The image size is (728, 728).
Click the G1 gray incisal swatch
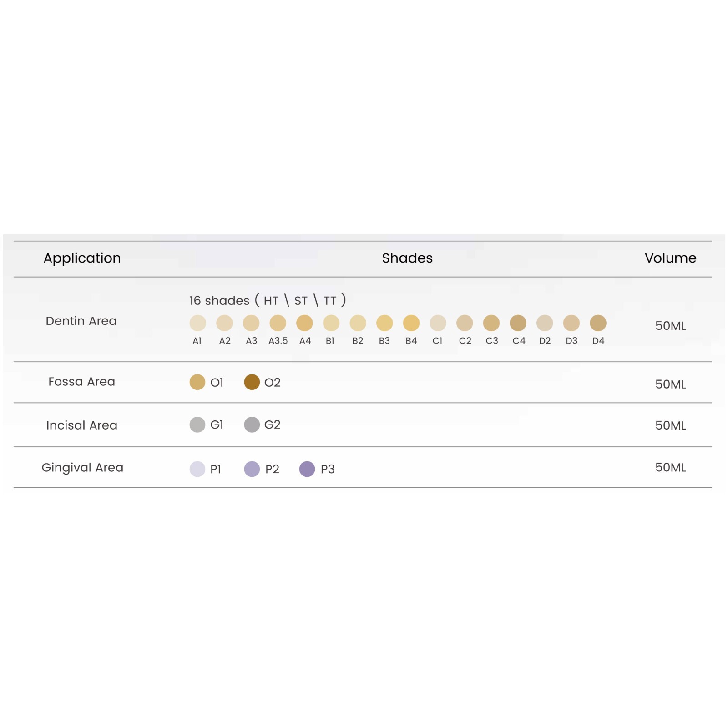tap(197, 425)
